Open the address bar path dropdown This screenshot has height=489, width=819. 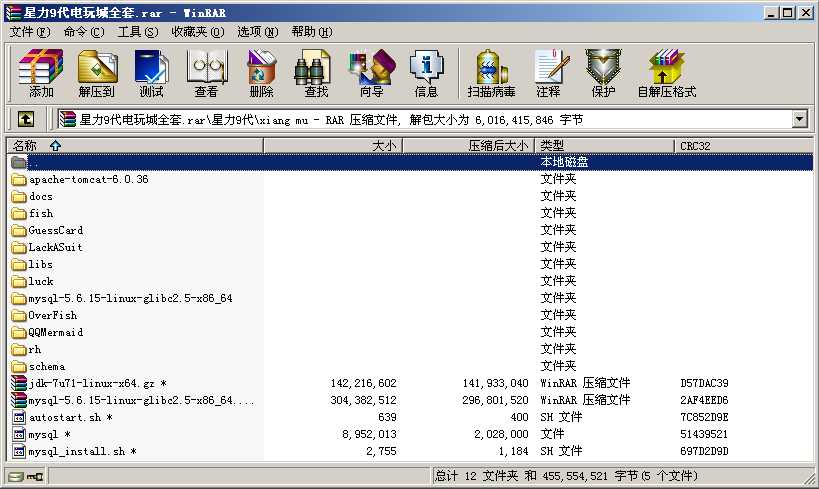pyautogui.click(x=799, y=120)
